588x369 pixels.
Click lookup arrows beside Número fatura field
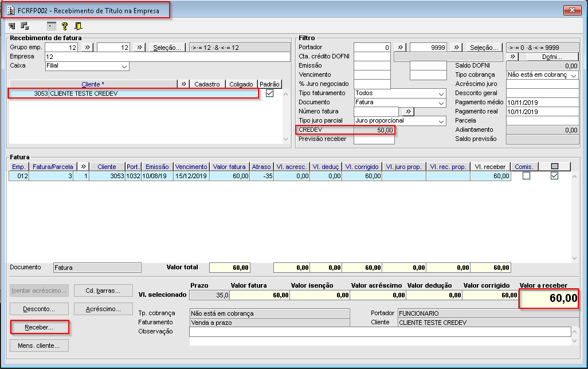coord(408,111)
